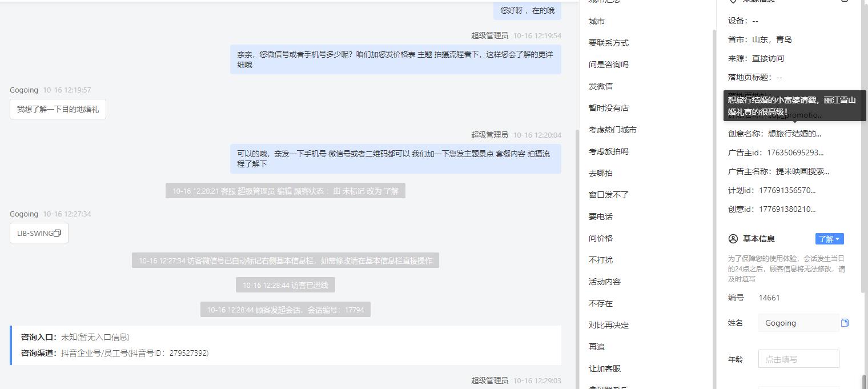
Task: Copy the name Gogoing via the copy icon
Action: (x=845, y=323)
